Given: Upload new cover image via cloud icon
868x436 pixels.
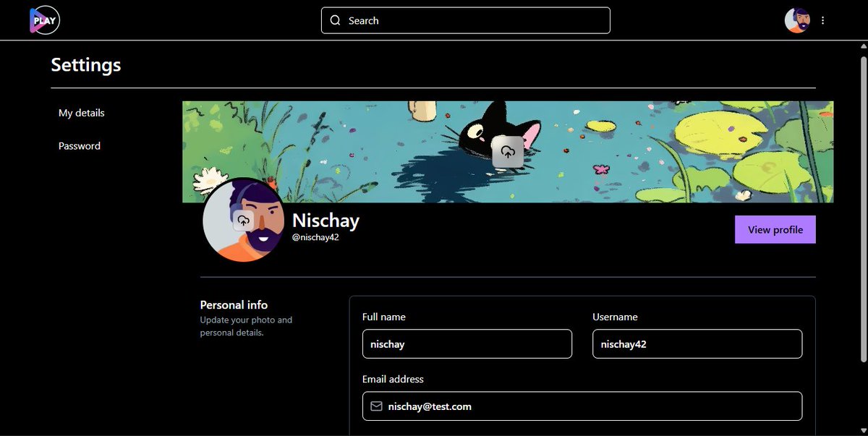Looking at the screenshot, I should [x=508, y=152].
